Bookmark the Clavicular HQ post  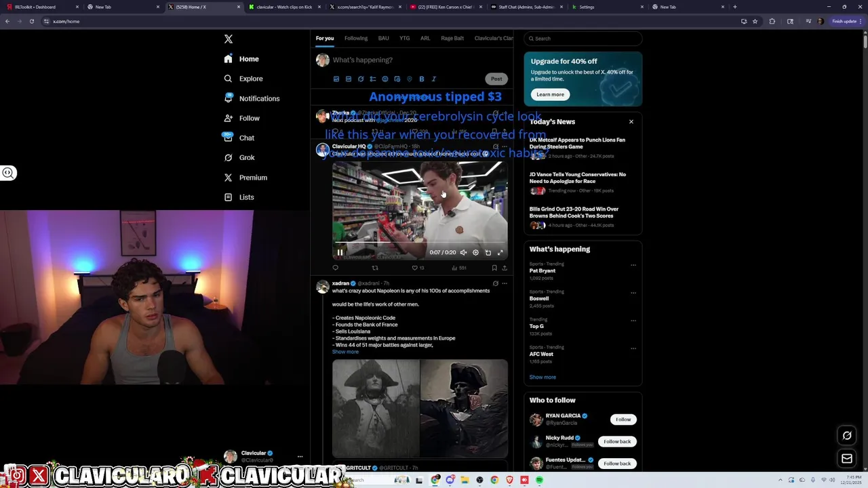(x=494, y=268)
